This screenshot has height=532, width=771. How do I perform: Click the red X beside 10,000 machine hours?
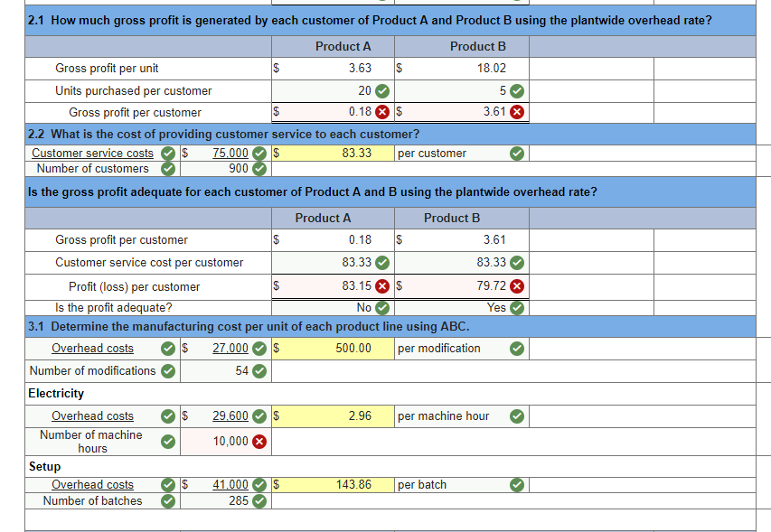(x=259, y=441)
